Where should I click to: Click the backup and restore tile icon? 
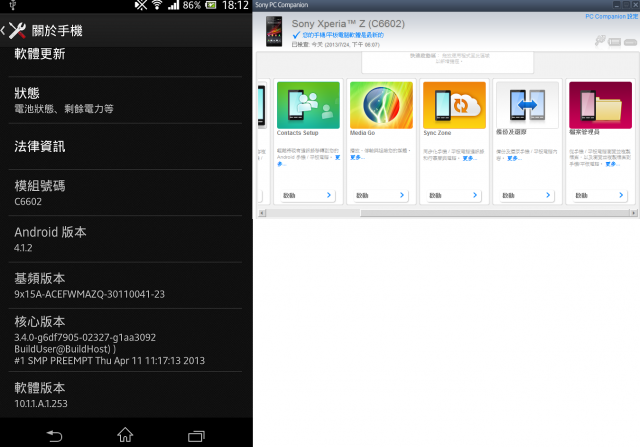coord(527,105)
